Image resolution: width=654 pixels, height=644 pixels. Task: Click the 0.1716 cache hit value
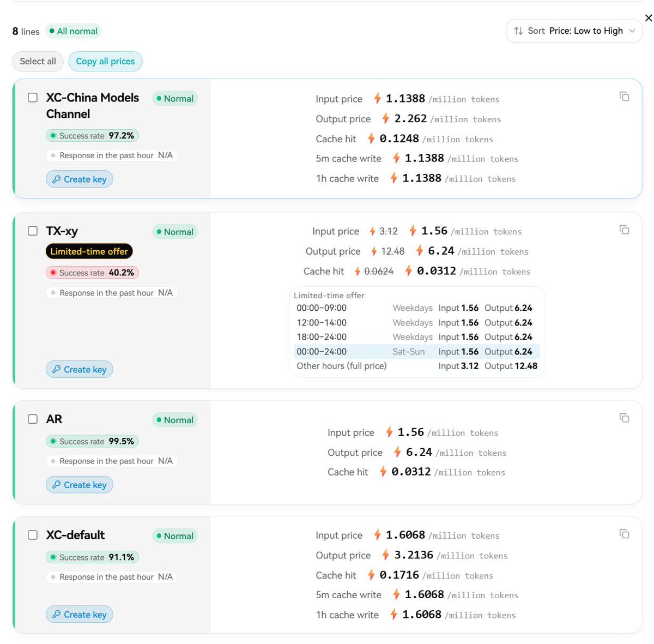click(x=399, y=575)
